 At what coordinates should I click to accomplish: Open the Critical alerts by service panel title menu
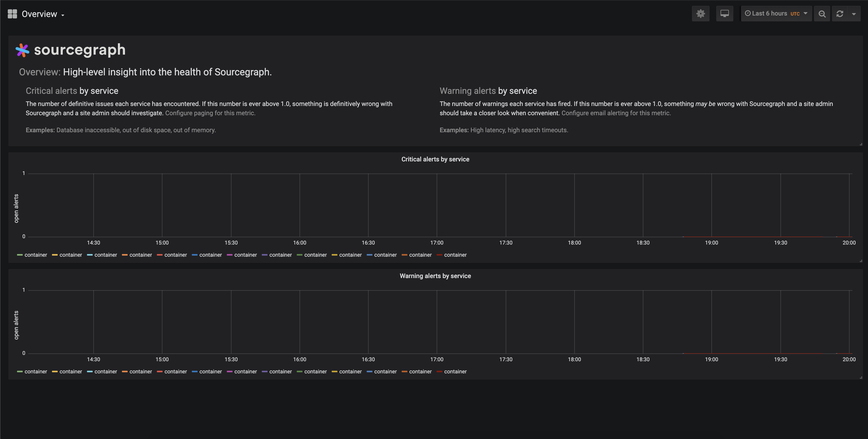435,159
